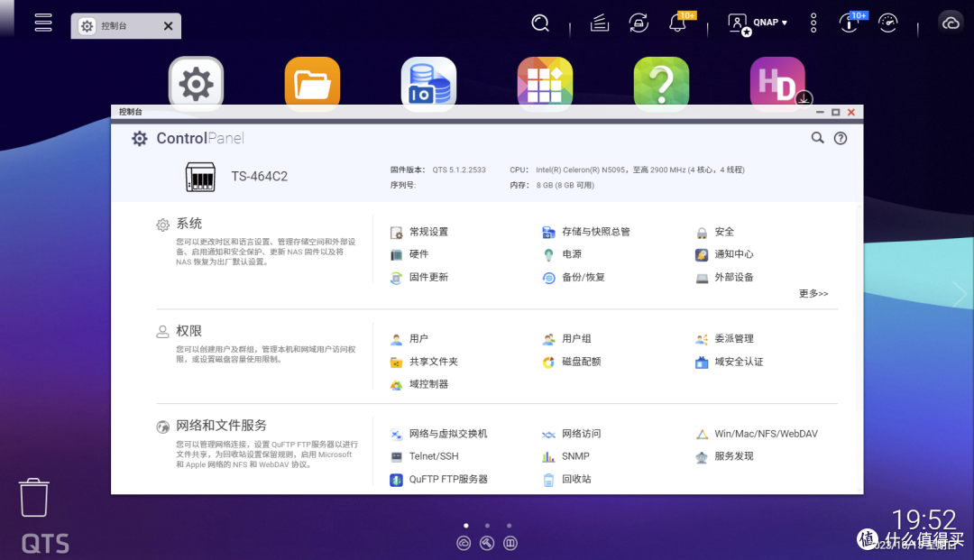Open 备份/恢复 backup restore
The width and height of the screenshot is (974, 560).
(574, 278)
